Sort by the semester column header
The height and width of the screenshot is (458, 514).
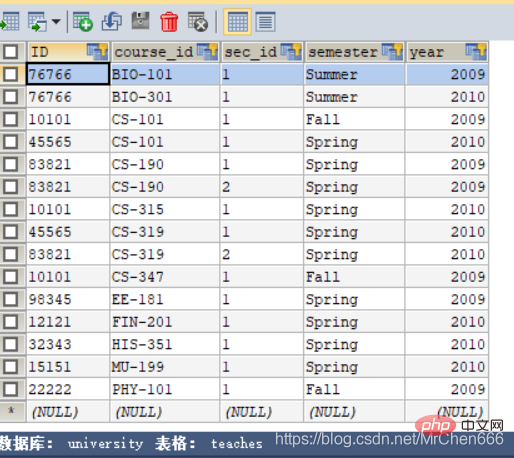coord(354,52)
